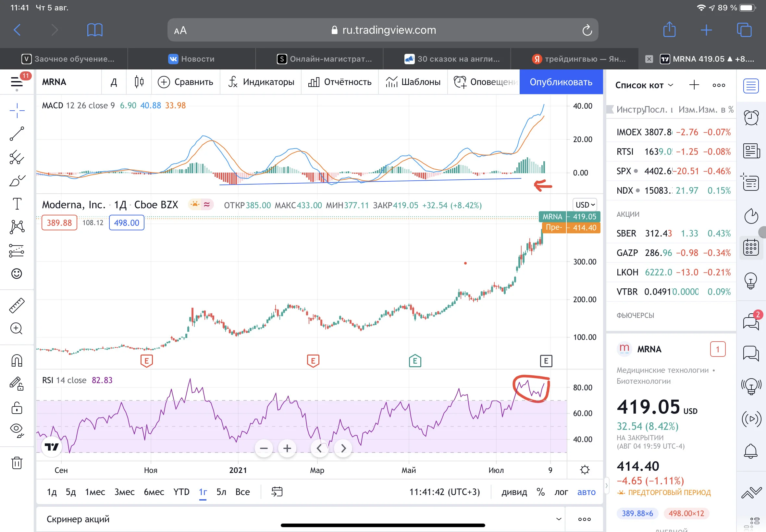Select the ruler measure tool
The image size is (766, 532).
coord(17,305)
